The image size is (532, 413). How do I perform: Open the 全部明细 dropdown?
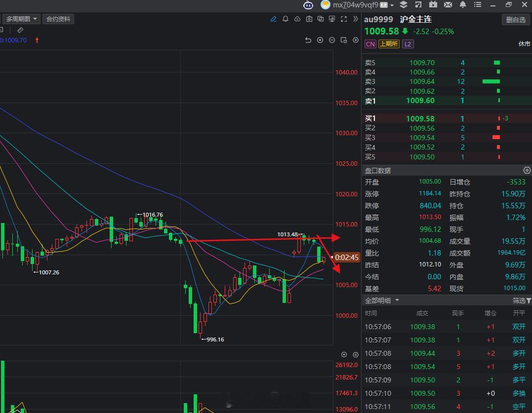coord(397,300)
